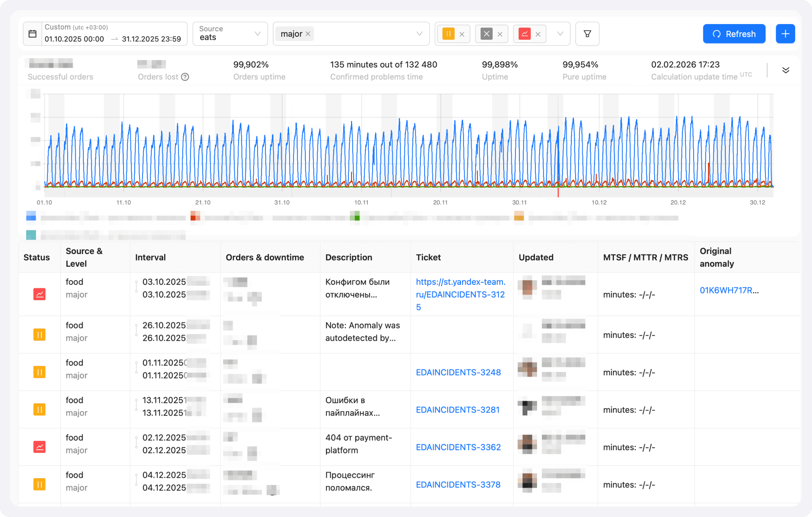
Task: Expand the status filter dropdown arrow
Action: tap(560, 34)
